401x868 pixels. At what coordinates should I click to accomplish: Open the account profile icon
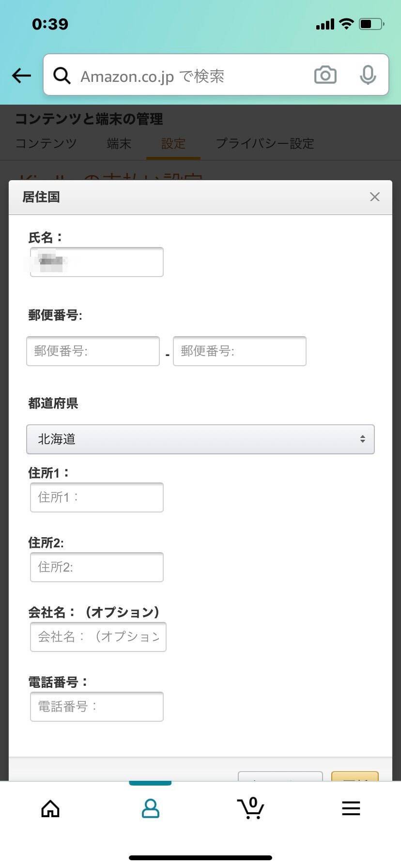(x=150, y=808)
